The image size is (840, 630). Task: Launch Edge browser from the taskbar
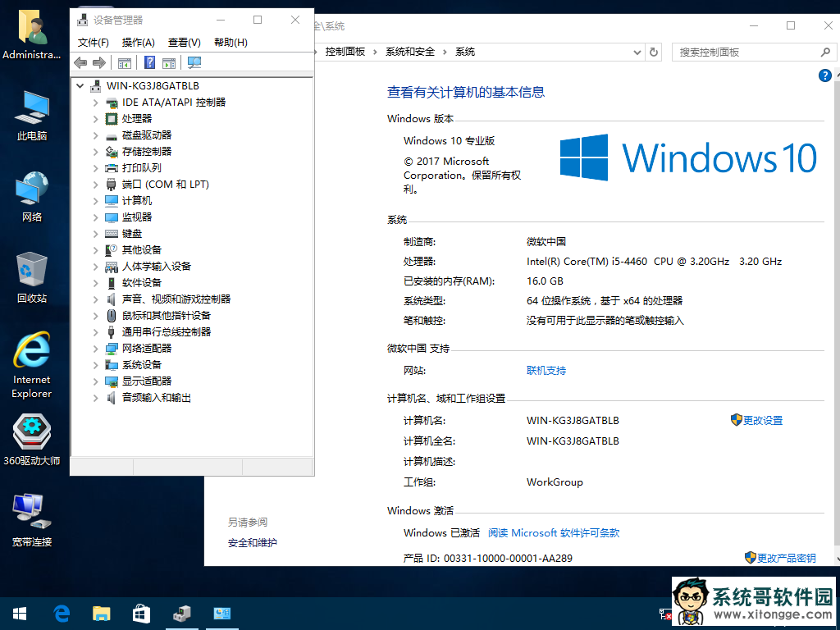[62, 614]
